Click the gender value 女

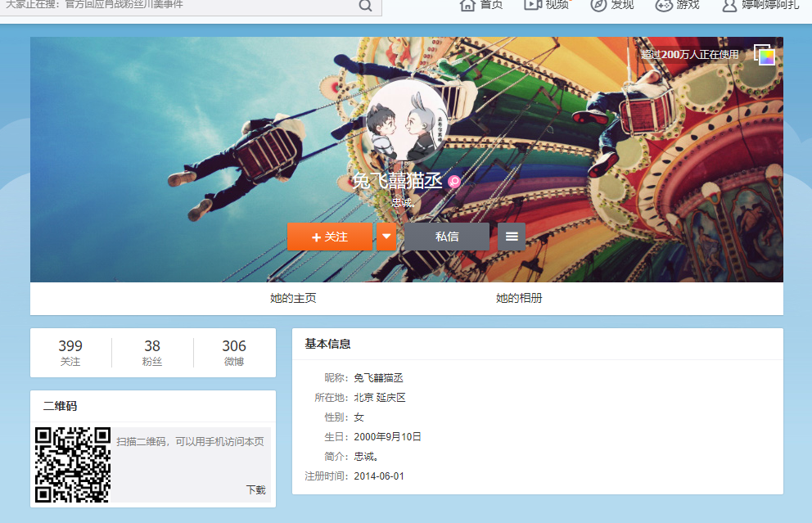click(359, 417)
